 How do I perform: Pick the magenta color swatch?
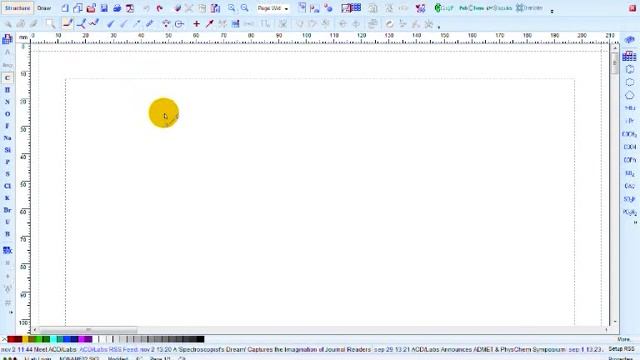coord(82,339)
